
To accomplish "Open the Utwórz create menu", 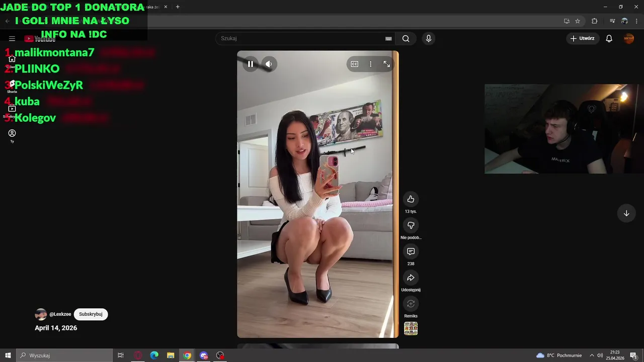I will coord(583,38).
